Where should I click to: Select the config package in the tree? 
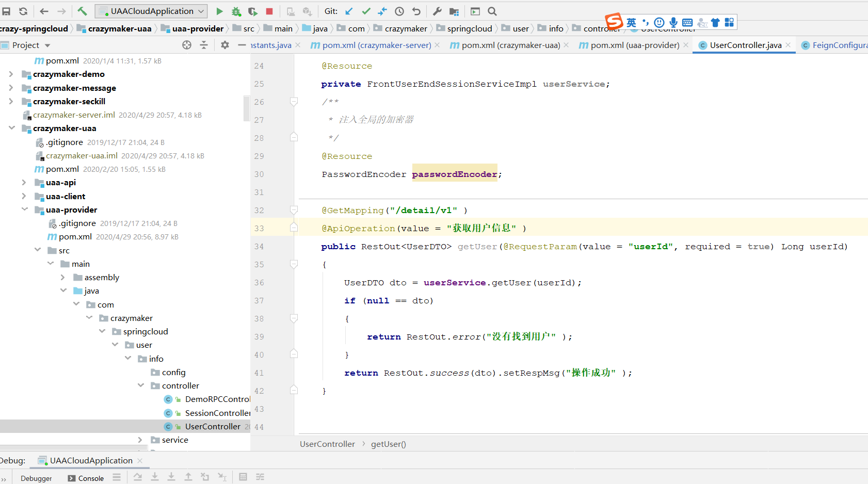point(173,373)
